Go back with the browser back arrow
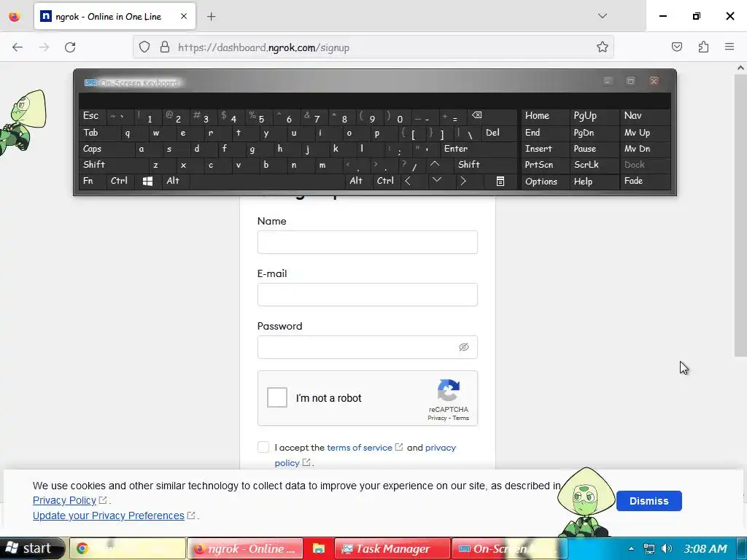 [18, 47]
